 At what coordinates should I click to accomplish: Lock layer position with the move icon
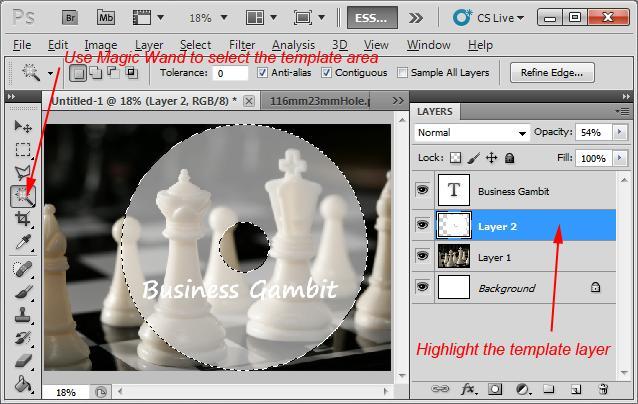click(x=492, y=158)
